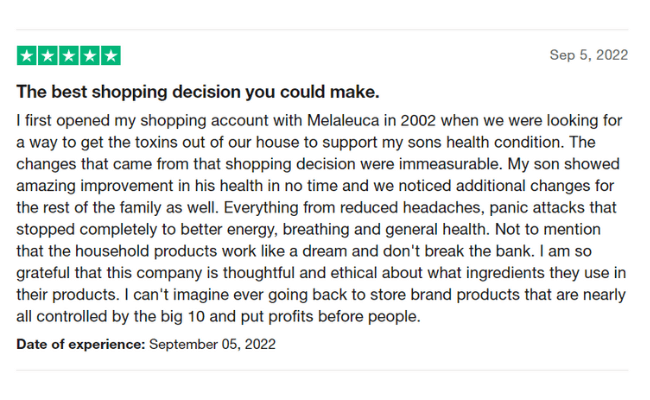
Task: Click the word immeasurable in the review
Action: point(450,164)
